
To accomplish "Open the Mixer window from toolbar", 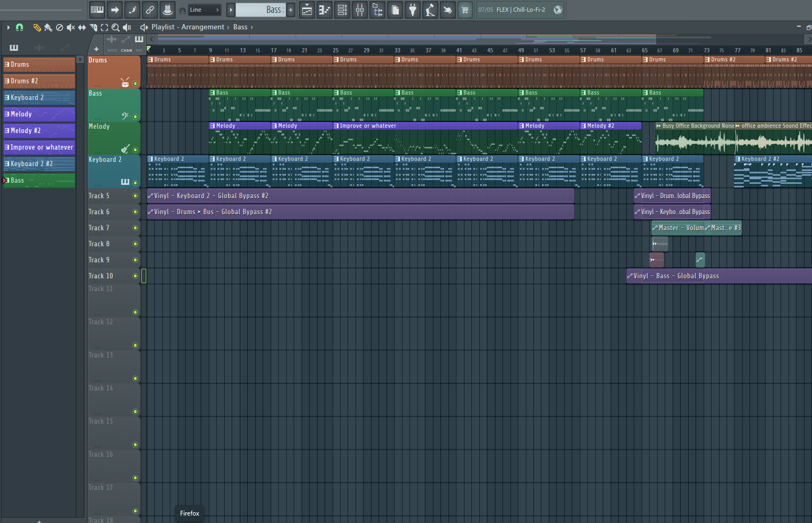I will (x=360, y=10).
